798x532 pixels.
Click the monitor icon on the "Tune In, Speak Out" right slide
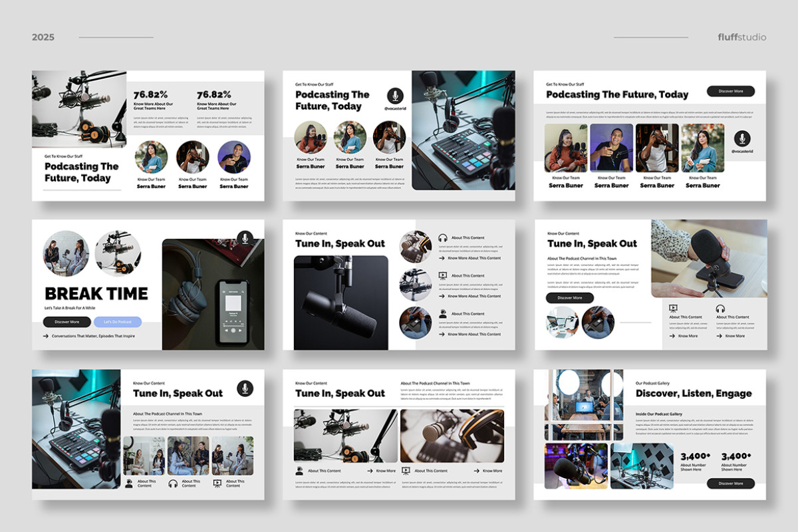pyautogui.click(x=673, y=308)
